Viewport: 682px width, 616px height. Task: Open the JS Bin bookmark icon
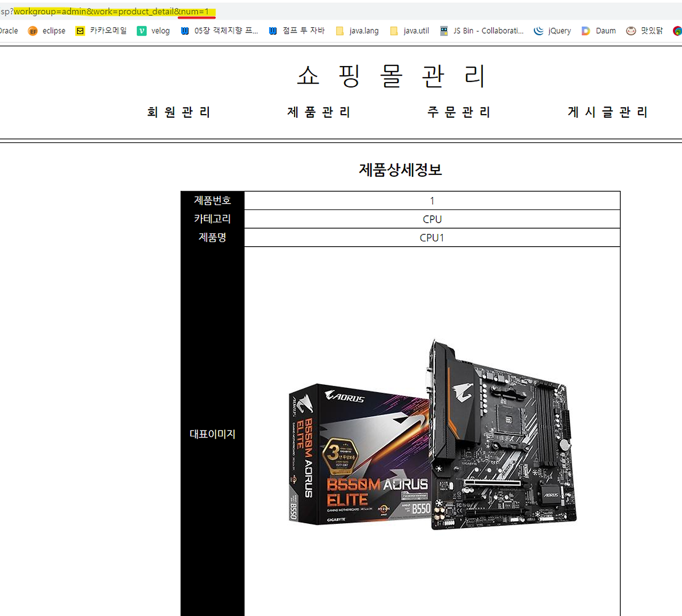[444, 31]
